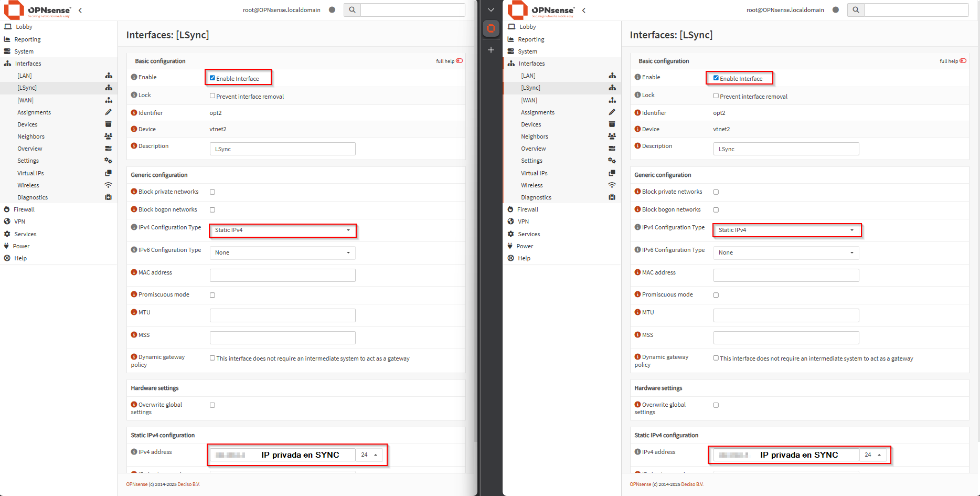Click Enable info icon in left window
The height and width of the screenshot is (496, 980).
(134, 77)
